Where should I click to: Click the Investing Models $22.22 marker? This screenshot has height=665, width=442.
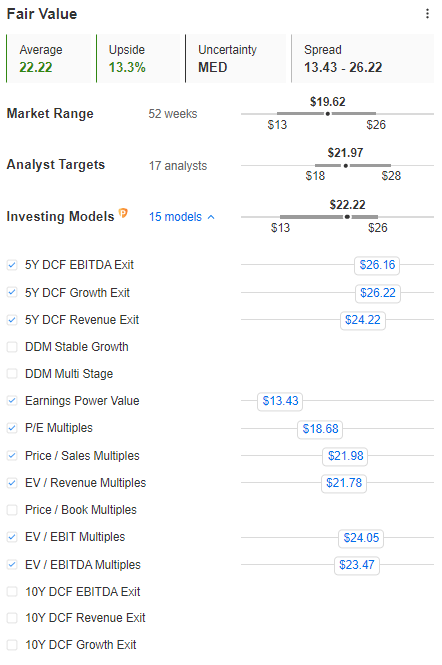pyautogui.click(x=347, y=217)
